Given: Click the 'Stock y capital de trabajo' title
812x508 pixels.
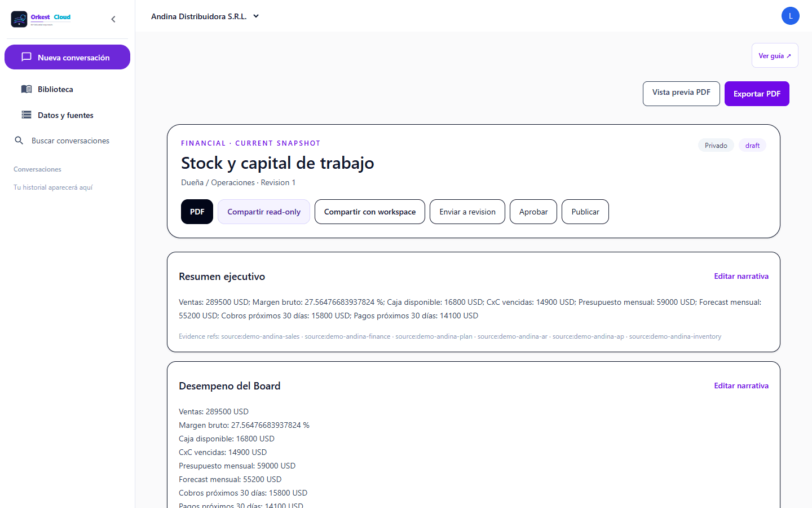Looking at the screenshot, I should 277,163.
